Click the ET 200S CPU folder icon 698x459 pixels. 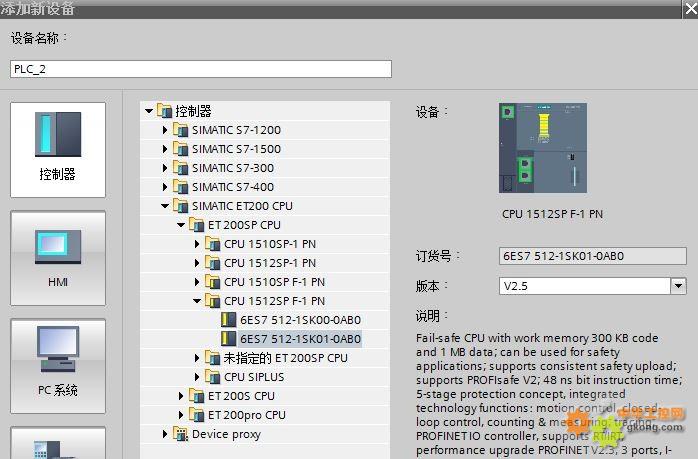click(196, 396)
